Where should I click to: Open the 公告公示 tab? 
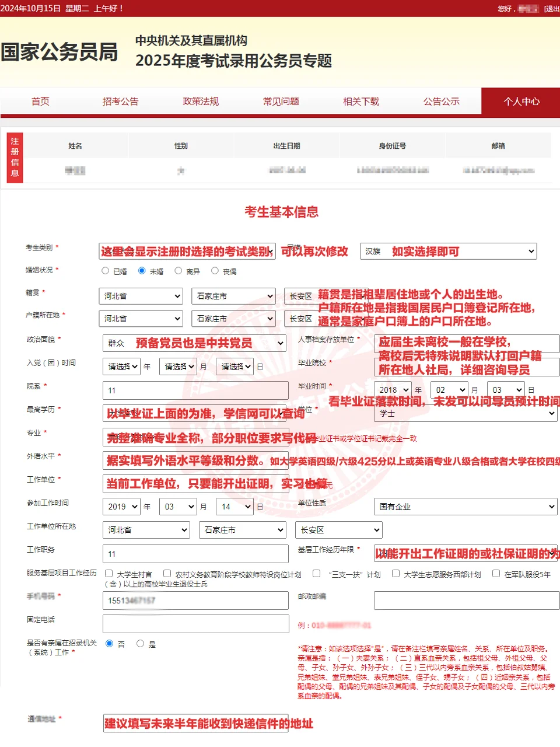[441, 102]
